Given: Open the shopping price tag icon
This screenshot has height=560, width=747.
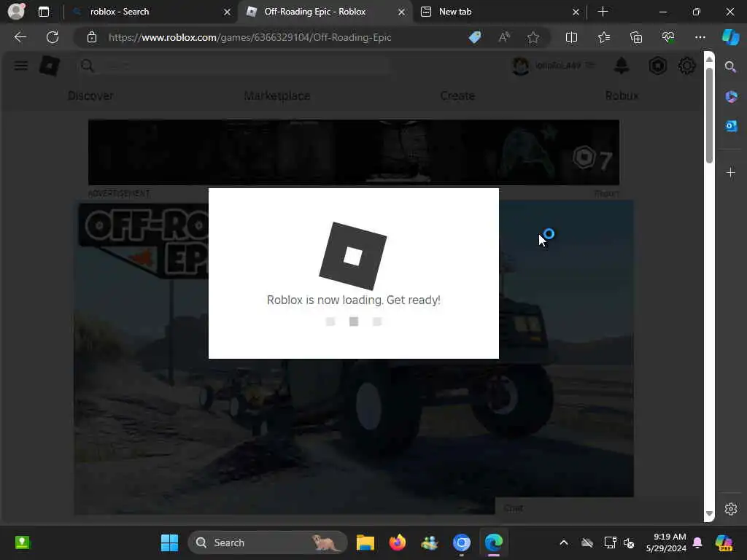Looking at the screenshot, I should pyautogui.click(x=475, y=37).
